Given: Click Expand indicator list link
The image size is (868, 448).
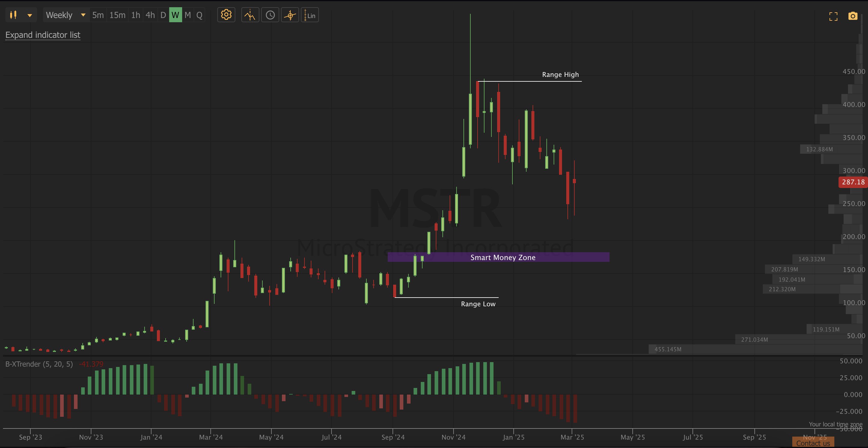Looking at the screenshot, I should click(x=43, y=35).
